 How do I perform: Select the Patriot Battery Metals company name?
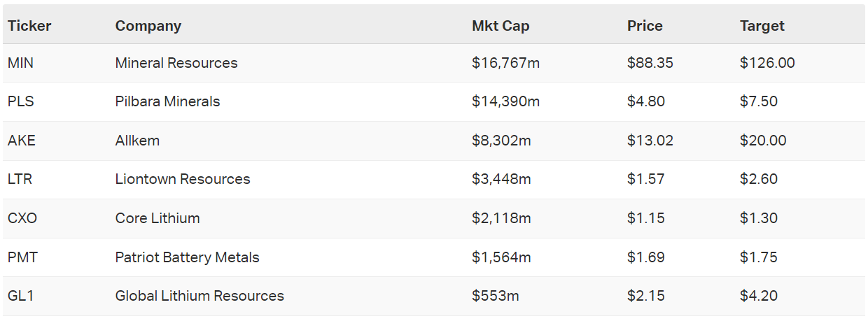(187, 257)
